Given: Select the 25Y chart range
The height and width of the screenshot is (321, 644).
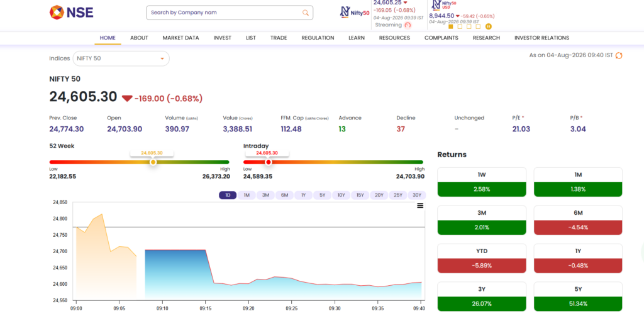Looking at the screenshot, I should [x=398, y=195].
